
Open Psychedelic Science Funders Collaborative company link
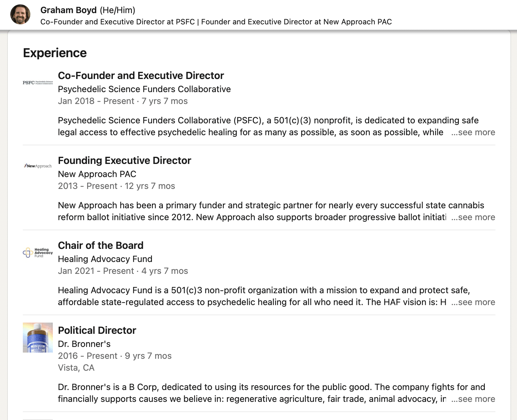(144, 89)
